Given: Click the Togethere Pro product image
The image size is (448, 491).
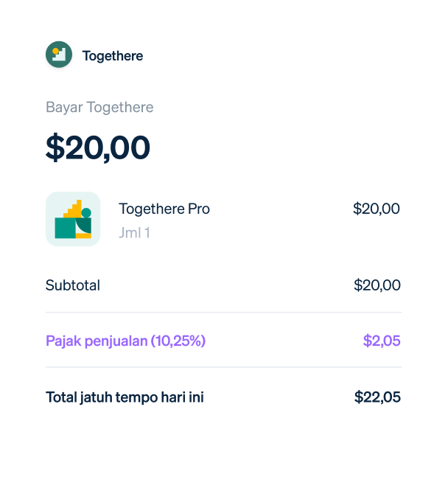Looking at the screenshot, I should point(73,219).
